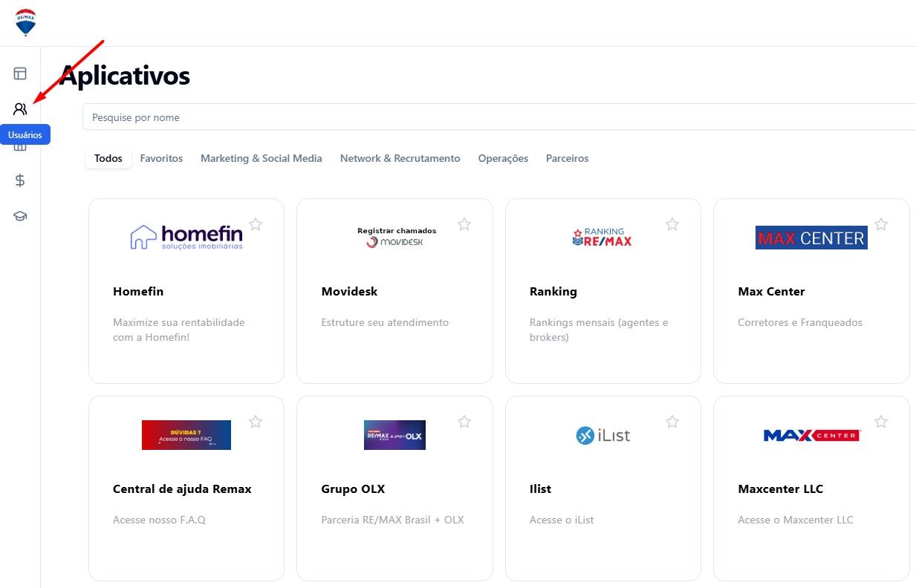Click the Maxcenter LLC logo
Screen dimensions: 916x588
pyautogui.click(x=811, y=435)
